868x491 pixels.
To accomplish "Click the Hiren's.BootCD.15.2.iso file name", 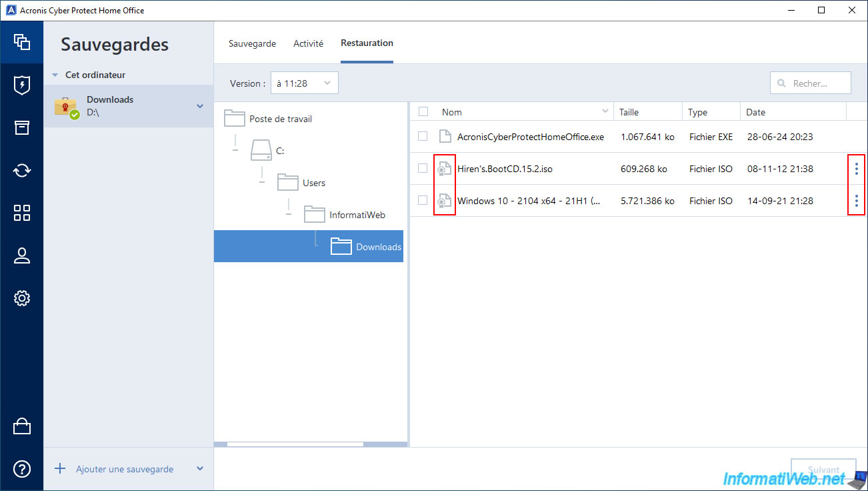I will pos(505,169).
